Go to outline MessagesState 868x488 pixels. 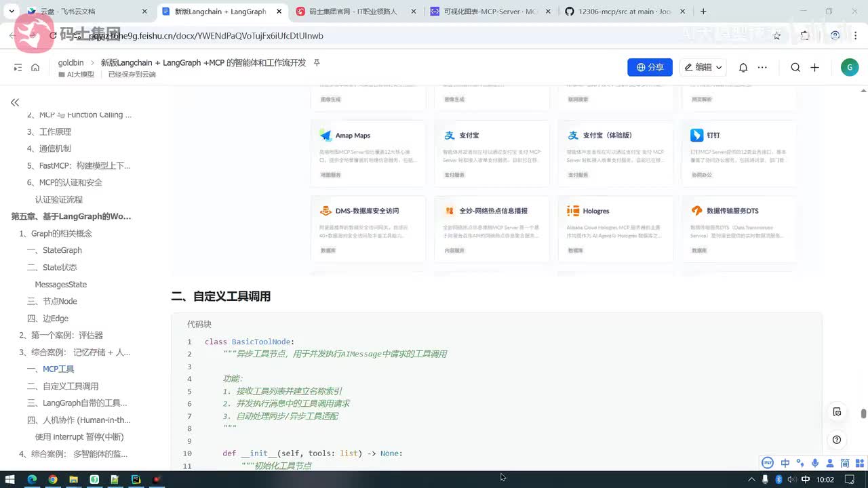pyautogui.click(x=61, y=285)
